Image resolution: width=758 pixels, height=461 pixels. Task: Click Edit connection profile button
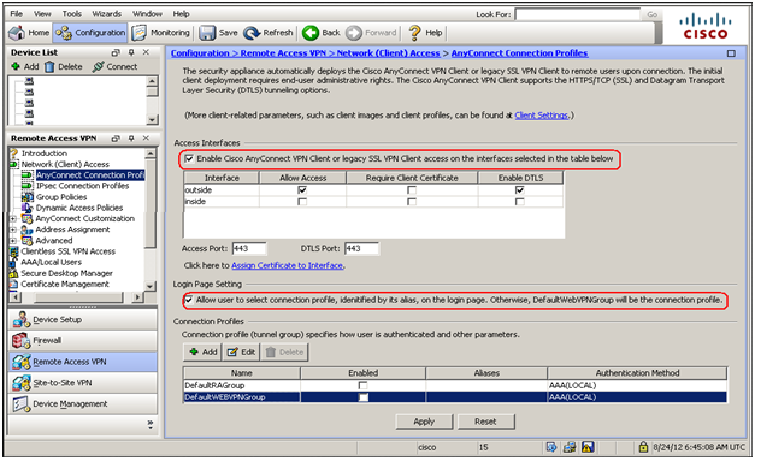coord(241,352)
